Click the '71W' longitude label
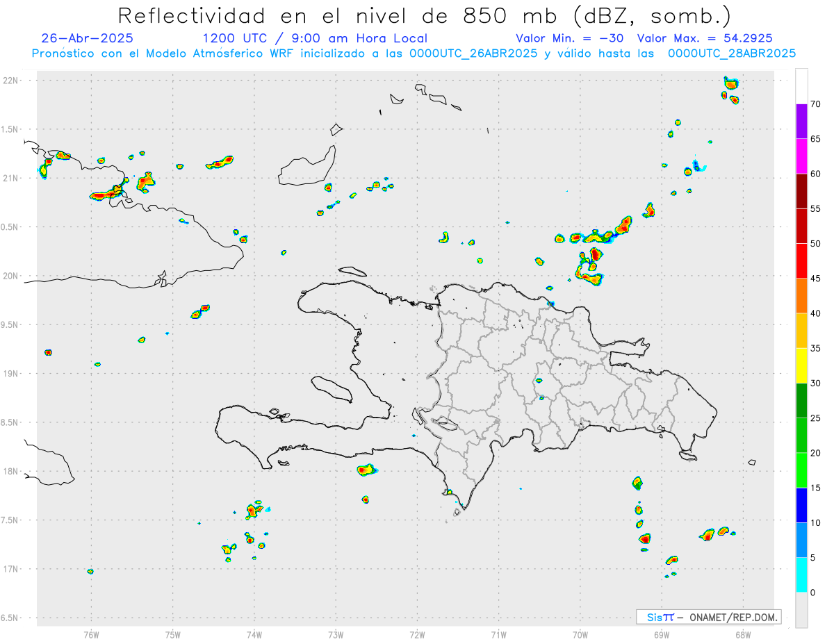Screen dimensions: 834x644 coord(498,634)
